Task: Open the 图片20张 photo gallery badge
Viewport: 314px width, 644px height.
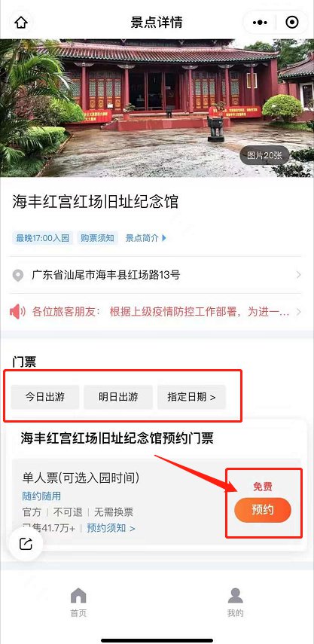Action: click(264, 155)
